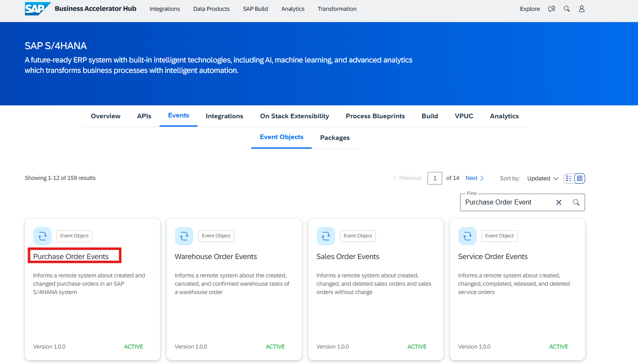Click ACTIVE status on Warehouse Order Events card
Image resolution: width=638 pixels, height=364 pixels.
point(275,347)
